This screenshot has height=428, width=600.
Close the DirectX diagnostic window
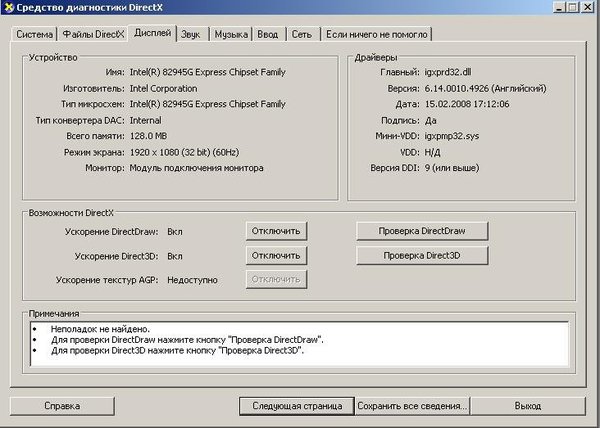pyautogui.click(x=587, y=7)
